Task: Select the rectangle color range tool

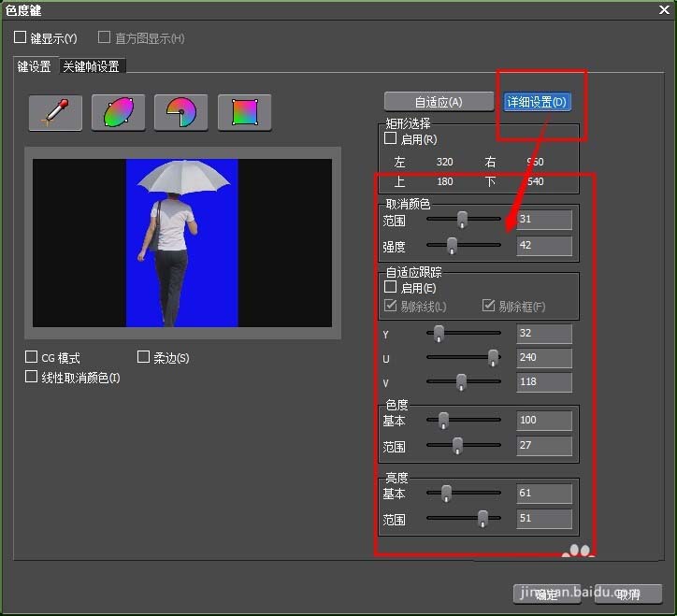Action: (x=245, y=113)
